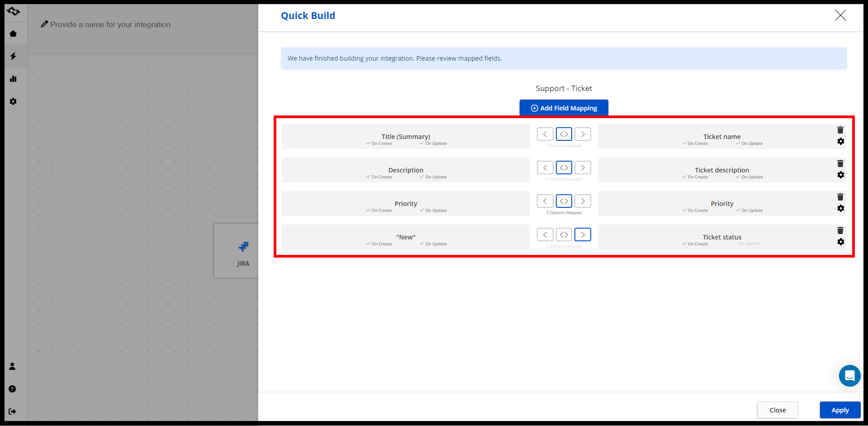
Task: Open the chat support bubble
Action: (849, 376)
